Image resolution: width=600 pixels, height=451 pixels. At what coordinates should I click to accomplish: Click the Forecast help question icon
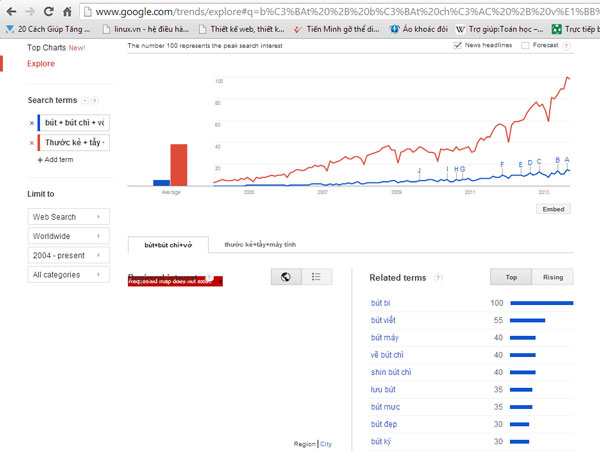click(x=567, y=46)
